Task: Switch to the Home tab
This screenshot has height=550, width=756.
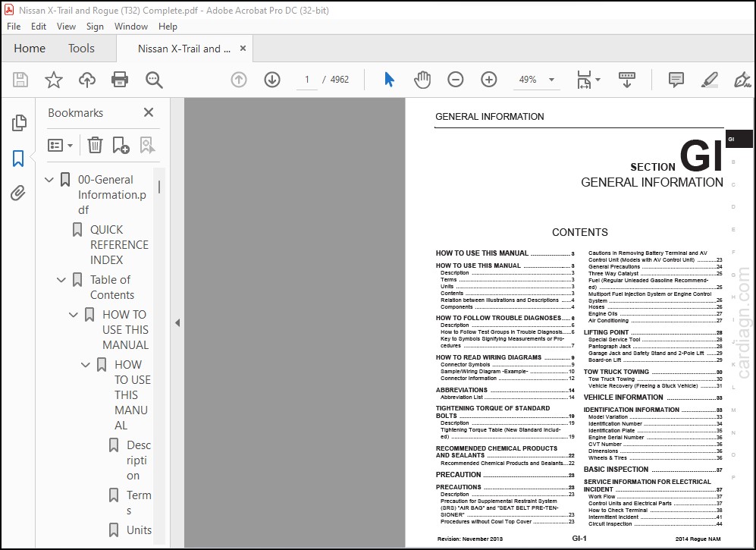Action: [30, 49]
